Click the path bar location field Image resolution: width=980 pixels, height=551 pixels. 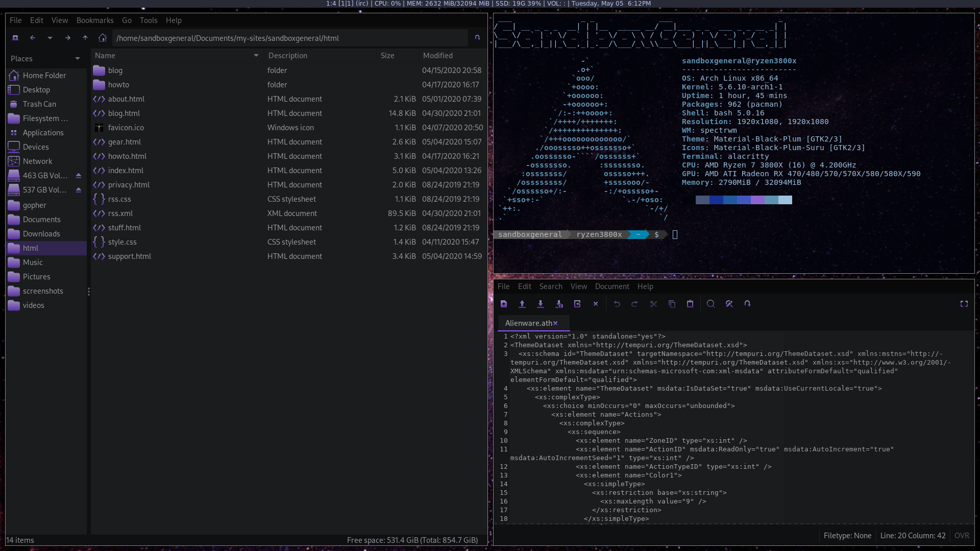point(289,38)
